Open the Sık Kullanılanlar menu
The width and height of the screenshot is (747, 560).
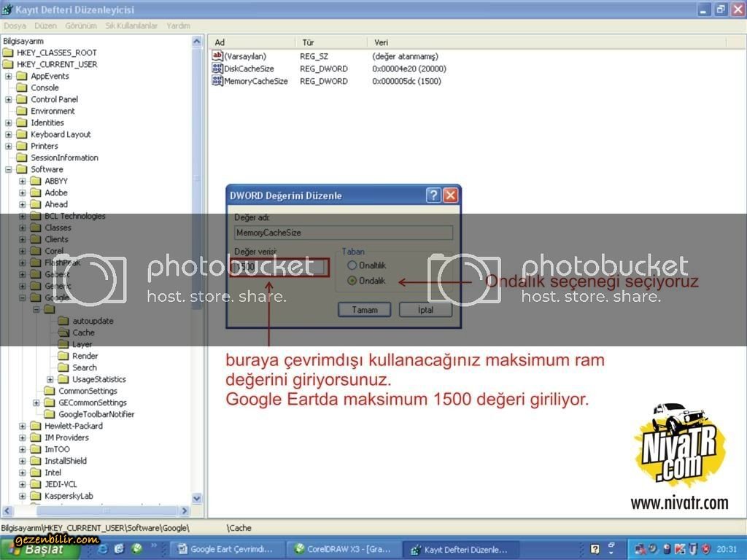tap(131, 26)
